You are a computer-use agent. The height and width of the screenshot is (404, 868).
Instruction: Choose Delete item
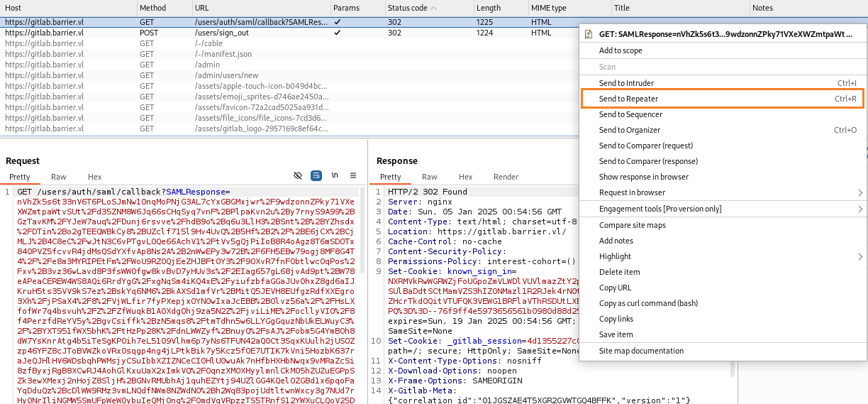coord(722,272)
